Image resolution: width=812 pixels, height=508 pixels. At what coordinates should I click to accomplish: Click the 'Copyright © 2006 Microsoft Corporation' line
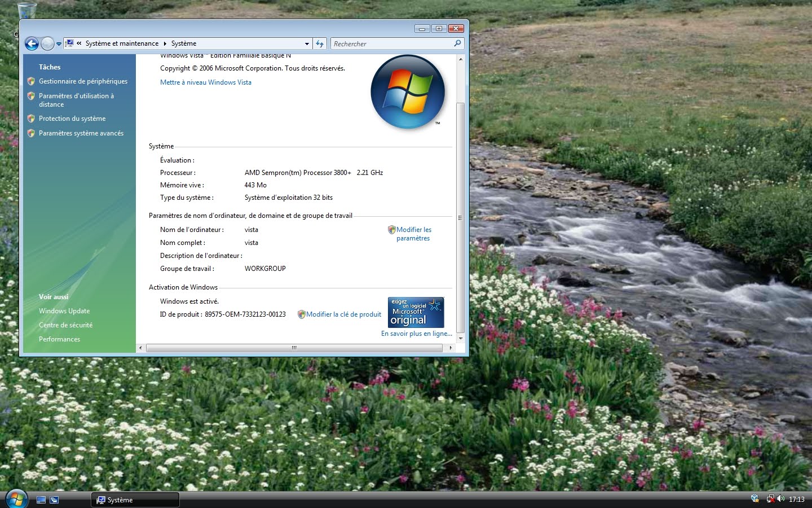pyautogui.click(x=253, y=68)
